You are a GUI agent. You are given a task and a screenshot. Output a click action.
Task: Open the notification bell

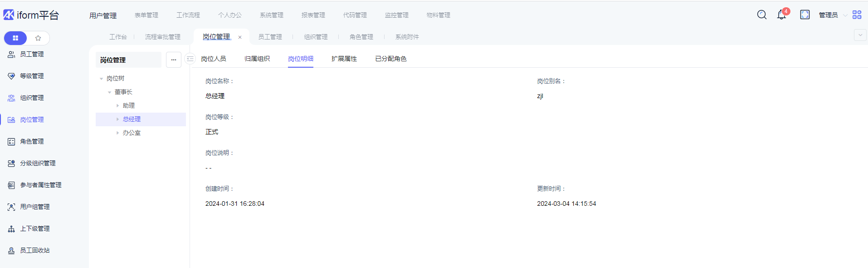click(781, 15)
